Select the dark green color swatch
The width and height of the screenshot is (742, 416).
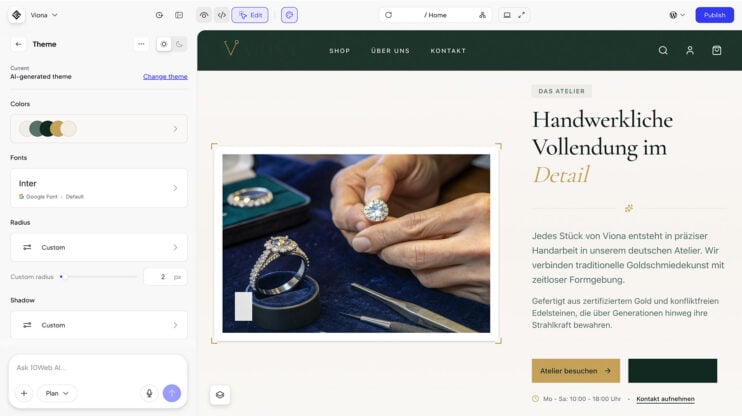coord(46,129)
